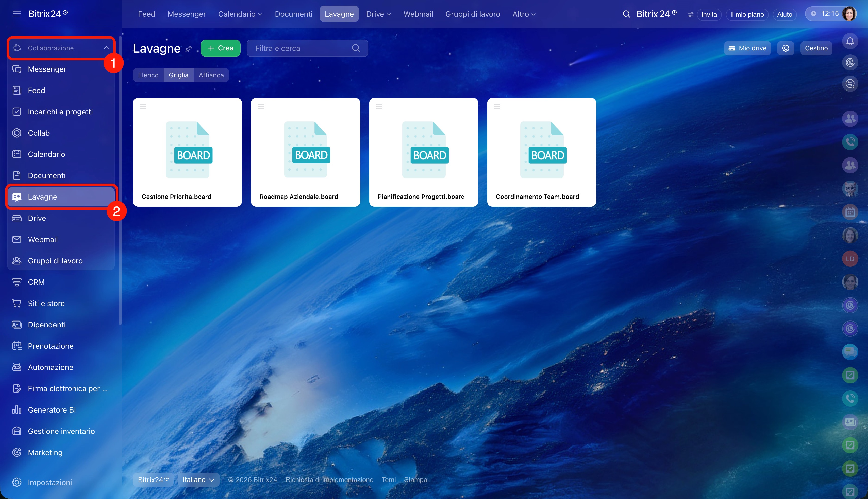Open Impostazioni at the sidebar bottom
Image resolution: width=868 pixels, height=499 pixels.
pos(61,482)
